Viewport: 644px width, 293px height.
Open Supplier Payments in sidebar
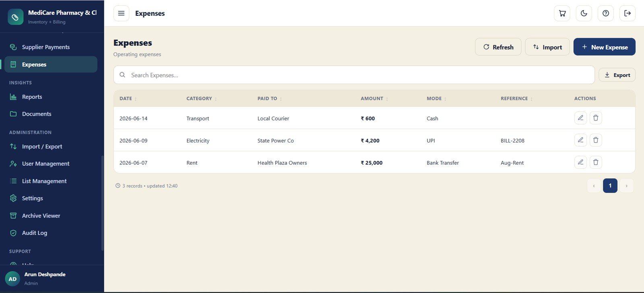pos(51,47)
